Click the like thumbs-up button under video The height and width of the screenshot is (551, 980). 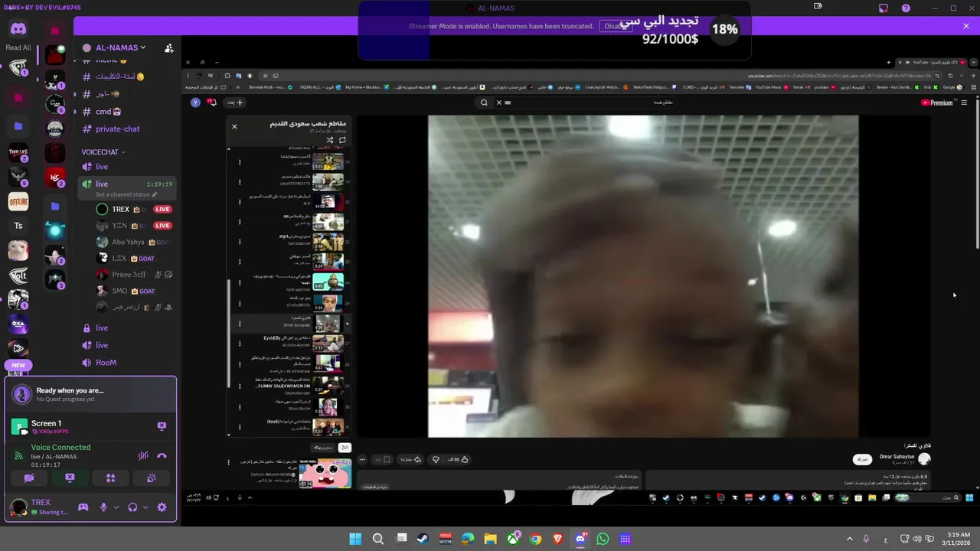point(464,459)
